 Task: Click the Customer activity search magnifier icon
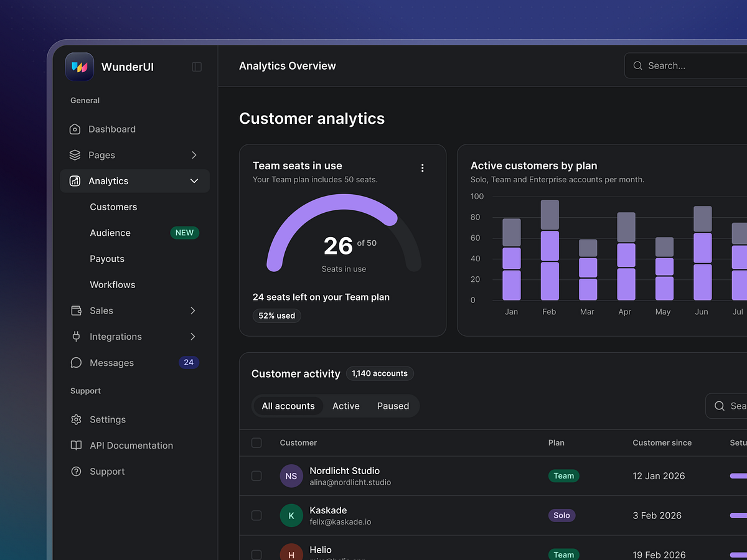(719, 406)
